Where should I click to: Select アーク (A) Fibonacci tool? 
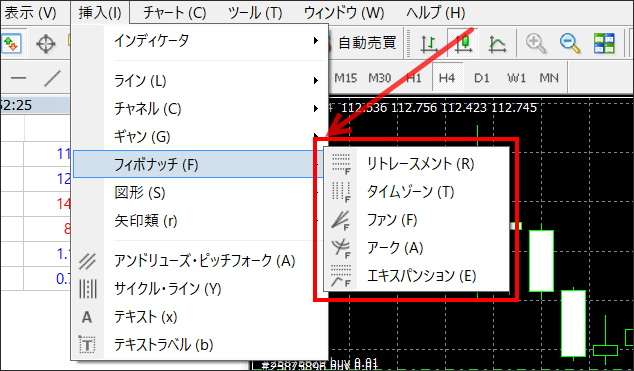click(x=416, y=248)
